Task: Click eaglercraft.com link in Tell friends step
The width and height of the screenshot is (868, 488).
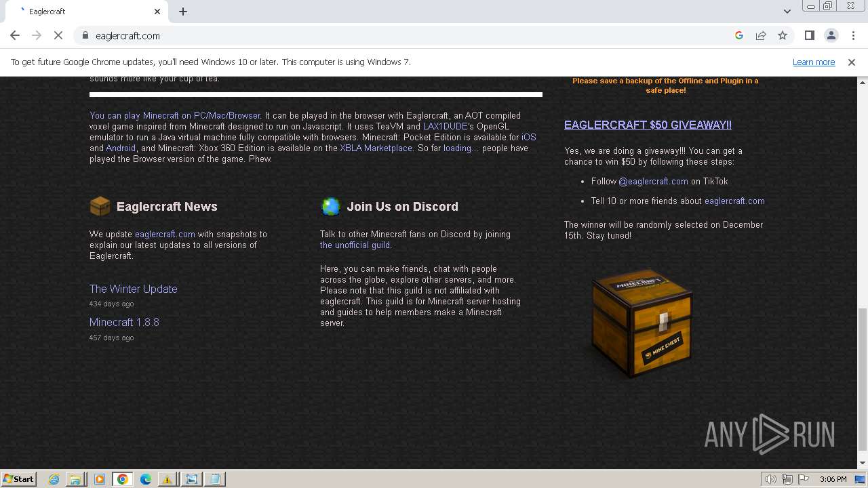Action: 734,201
